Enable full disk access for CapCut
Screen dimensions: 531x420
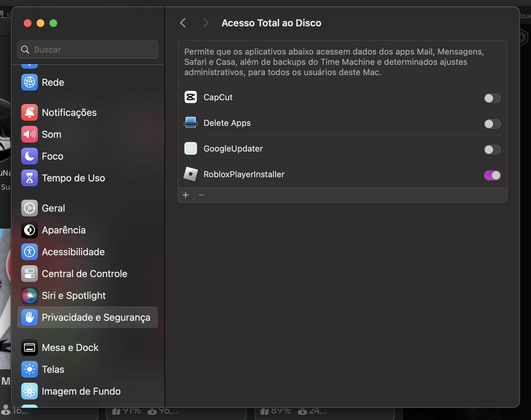[492, 98]
